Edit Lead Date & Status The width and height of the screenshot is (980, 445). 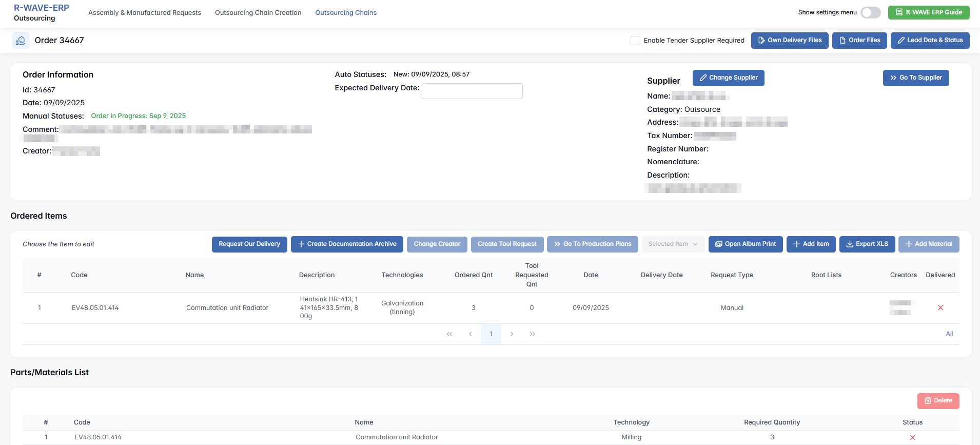[929, 41]
